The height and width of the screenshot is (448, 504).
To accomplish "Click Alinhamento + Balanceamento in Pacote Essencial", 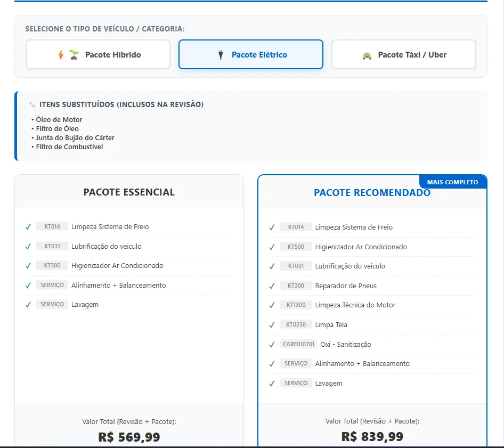I will [x=119, y=286].
